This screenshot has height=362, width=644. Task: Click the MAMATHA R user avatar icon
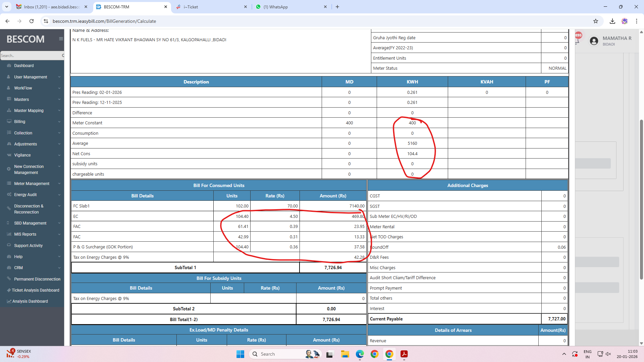pos(594,41)
